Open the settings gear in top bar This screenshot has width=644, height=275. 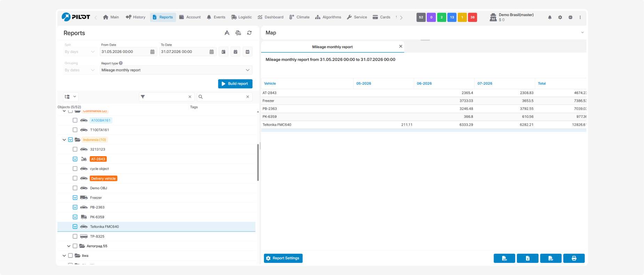click(560, 17)
